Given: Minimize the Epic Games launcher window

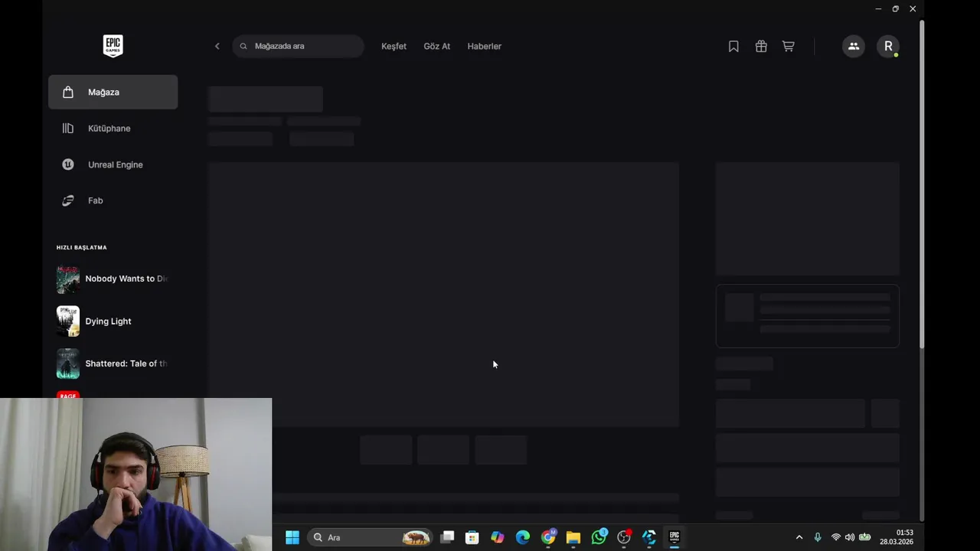Looking at the screenshot, I should click(x=878, y=9).
